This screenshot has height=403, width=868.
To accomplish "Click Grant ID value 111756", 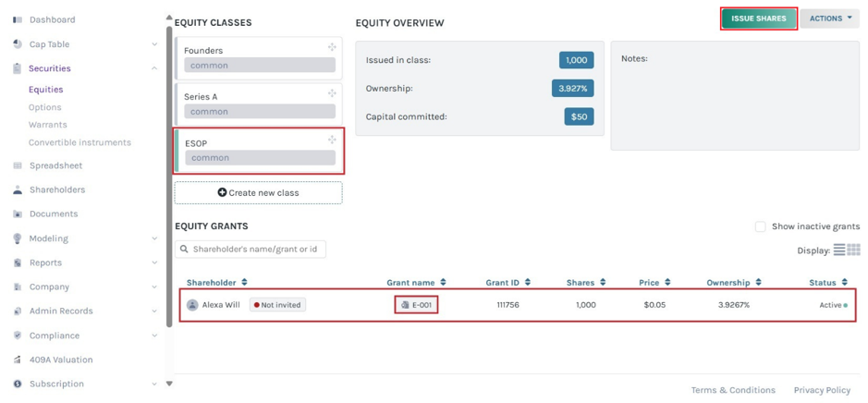I will (x=506, y=305).
